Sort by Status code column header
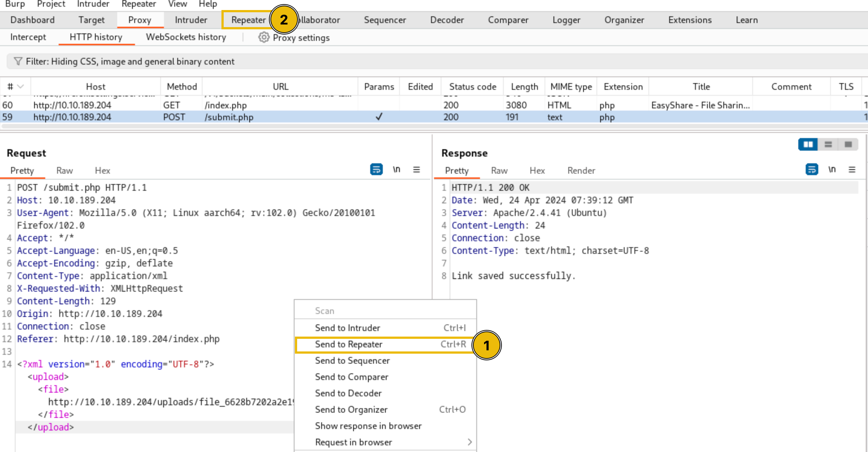868x452 pixels. [x=472, y=86]
